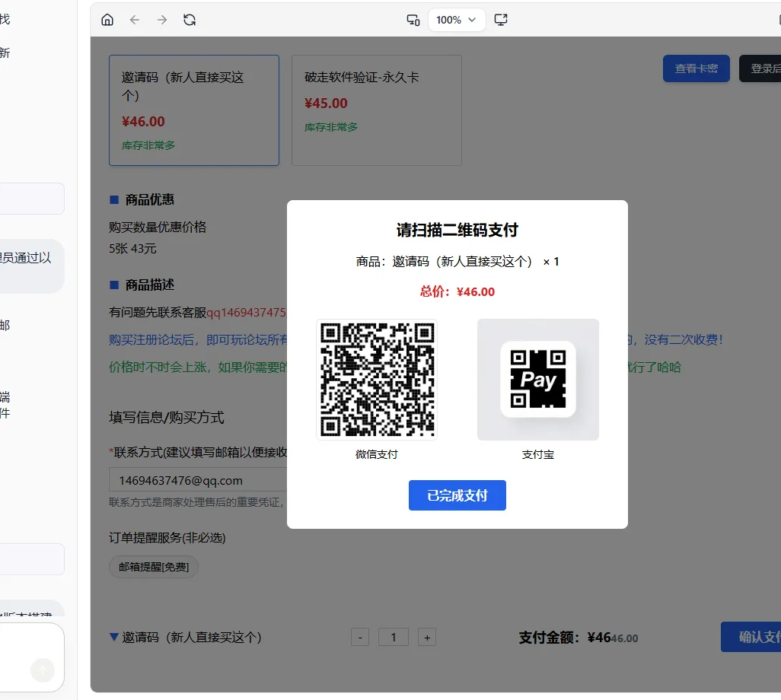The height and width of the screenshot is (700, 781).
Task: Open the 100% zoom dropdown
Action: (457, 20)
